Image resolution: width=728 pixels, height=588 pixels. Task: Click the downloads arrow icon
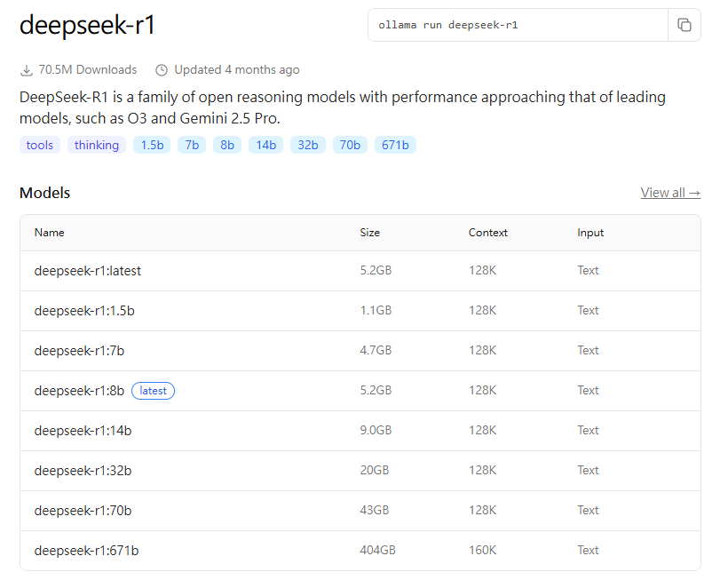tap(27, 70)
